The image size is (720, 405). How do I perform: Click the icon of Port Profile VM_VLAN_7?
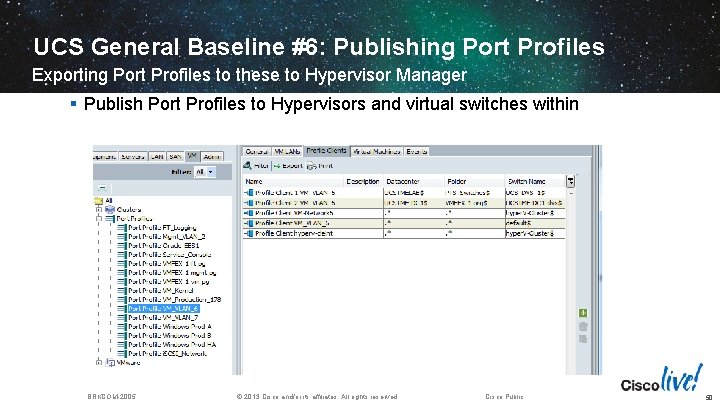(x=122, y=317)
